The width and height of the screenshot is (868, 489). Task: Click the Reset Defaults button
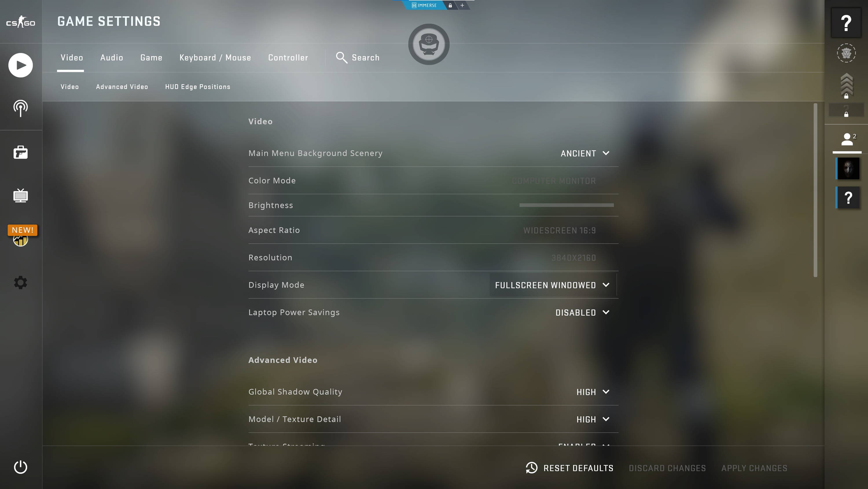(x=569, y=468)
